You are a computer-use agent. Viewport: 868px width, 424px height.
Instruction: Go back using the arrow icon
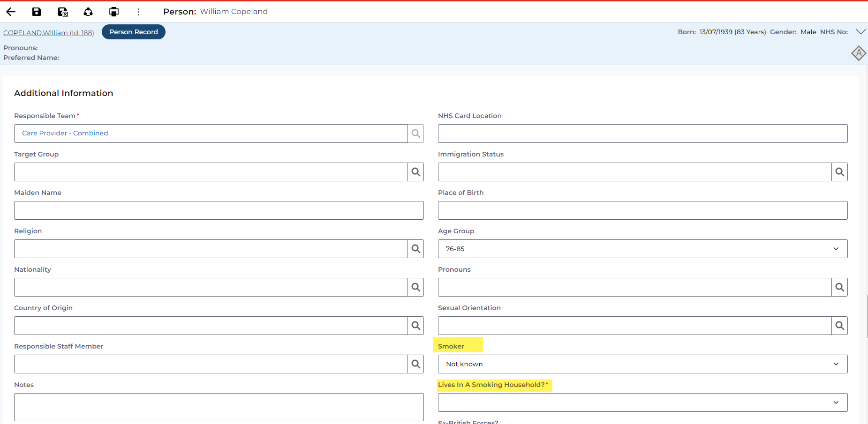(11, 12)
